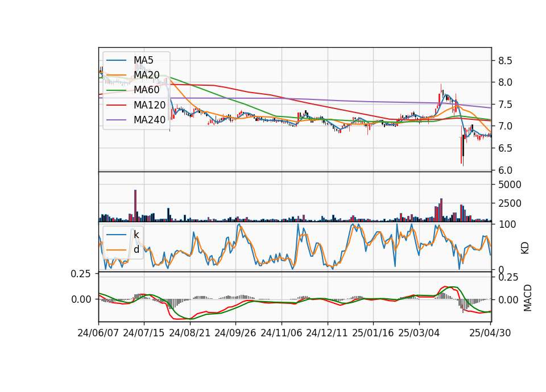Image resolution: width=546 pixels, height=392 pixels.
Task: Click the 24/12/11 date axis label
Action: 327,333
